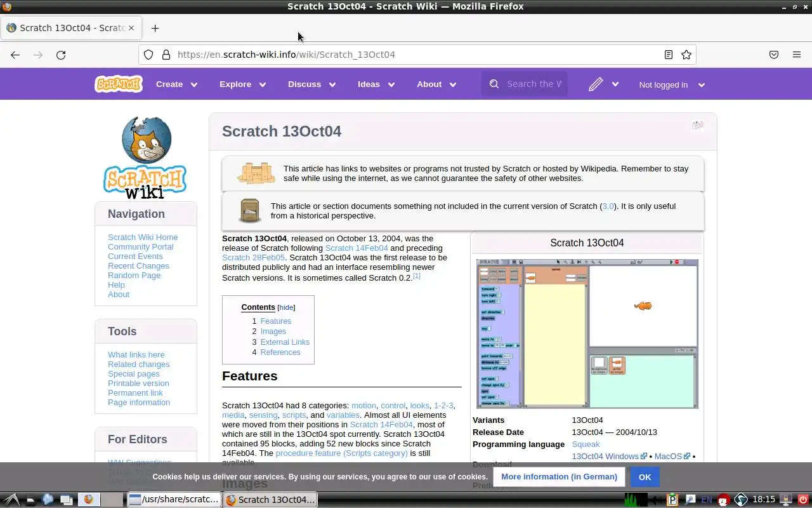Viewport: 812px width, 508px height.
Task: Expand the About dropdown menu
Action: click(x=436, y=84)
